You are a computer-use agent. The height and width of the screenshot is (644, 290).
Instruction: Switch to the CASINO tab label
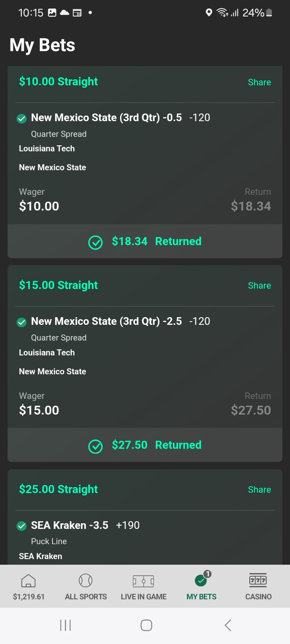click(258, 597)
